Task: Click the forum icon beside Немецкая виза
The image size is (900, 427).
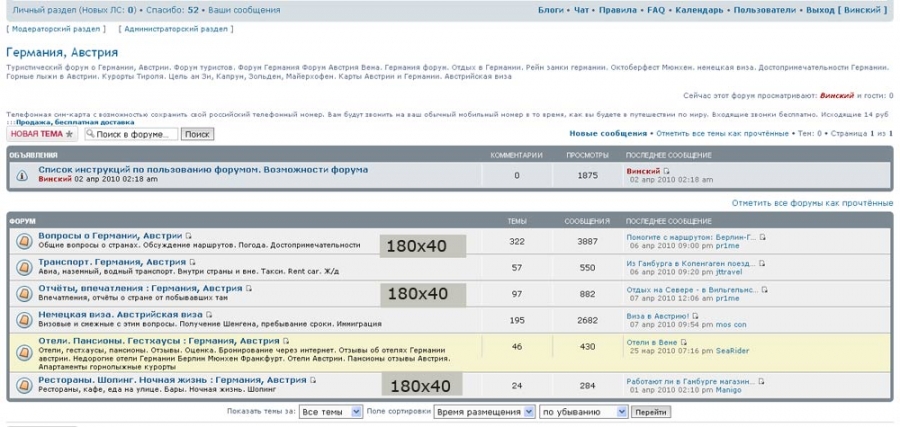Action: pos(24,320)
